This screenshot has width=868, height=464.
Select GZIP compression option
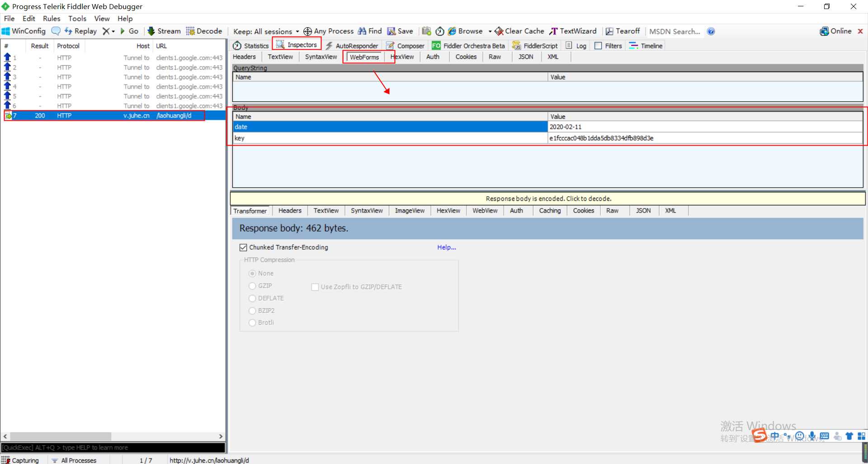pos(252,286)
